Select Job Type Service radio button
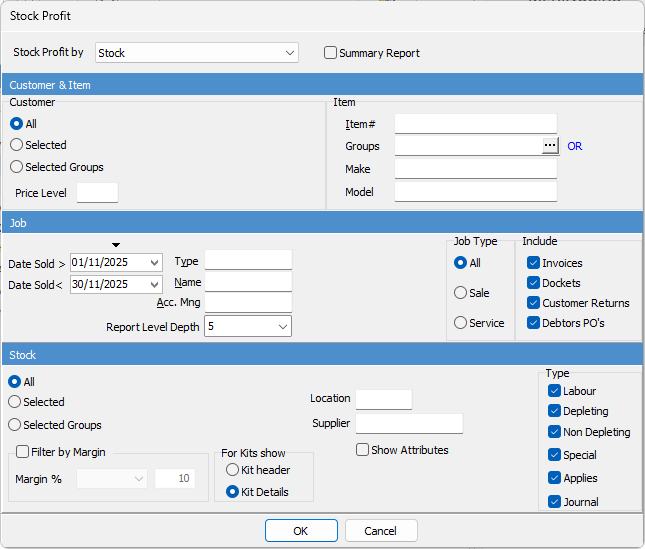Image resolution: width=645 pixels, height=549 pixels. click(x=460, y=323)
